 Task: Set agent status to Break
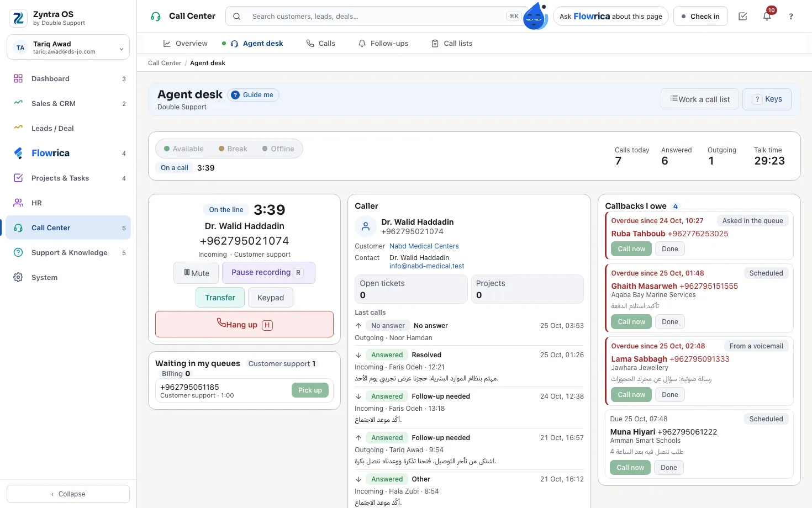[x=233, y=149]
